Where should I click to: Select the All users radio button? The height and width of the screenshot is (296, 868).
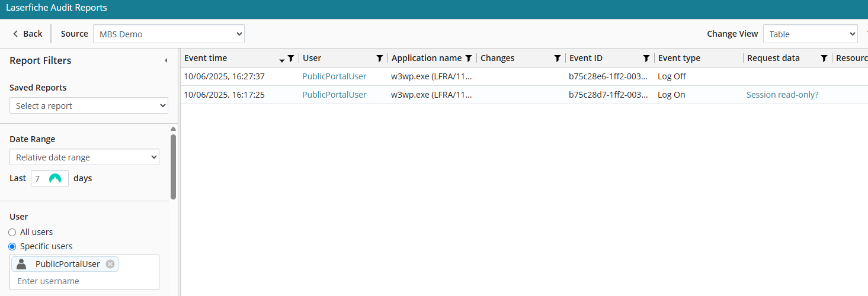[x=12, y=232]
